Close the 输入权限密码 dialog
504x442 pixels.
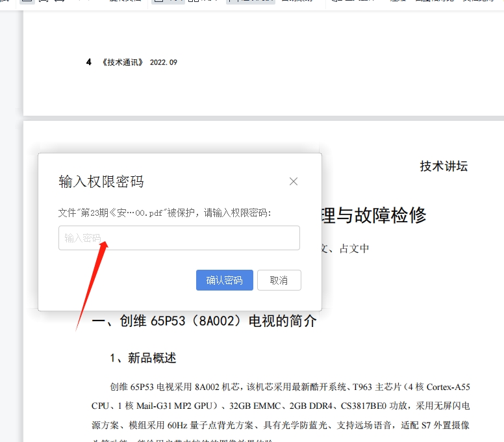click(293, 181)
